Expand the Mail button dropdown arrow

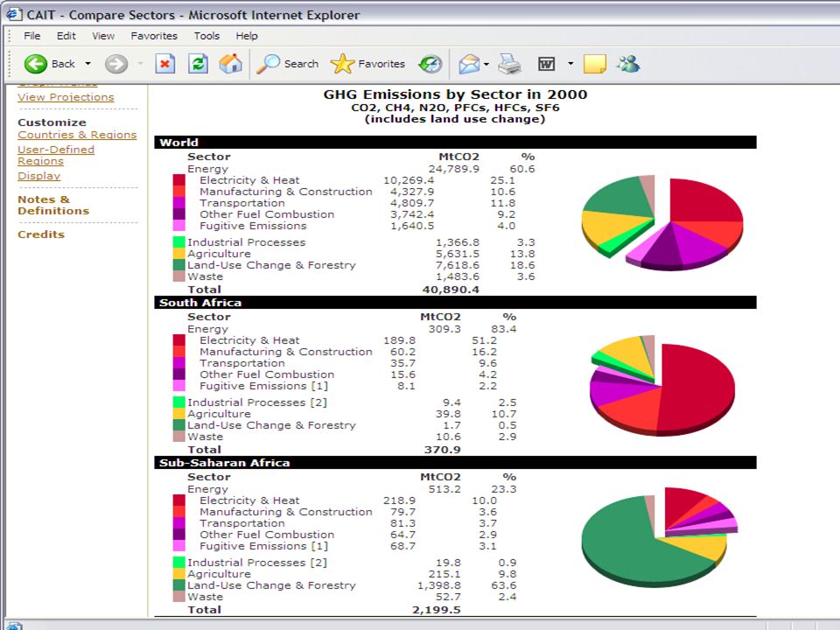[x=486, y=64]
